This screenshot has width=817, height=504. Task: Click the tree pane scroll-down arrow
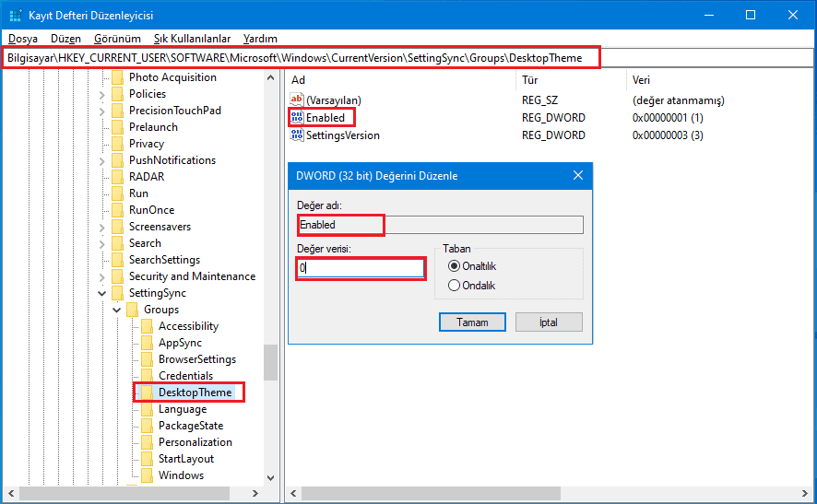pyautogui.click(x=270, y=477)
